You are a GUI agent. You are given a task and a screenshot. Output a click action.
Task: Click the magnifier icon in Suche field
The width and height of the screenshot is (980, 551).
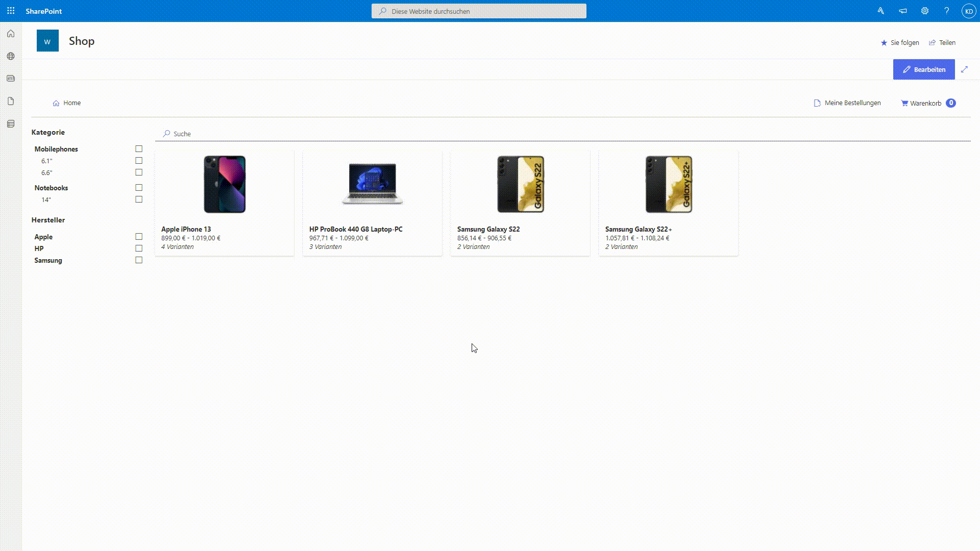click(166, 134)
